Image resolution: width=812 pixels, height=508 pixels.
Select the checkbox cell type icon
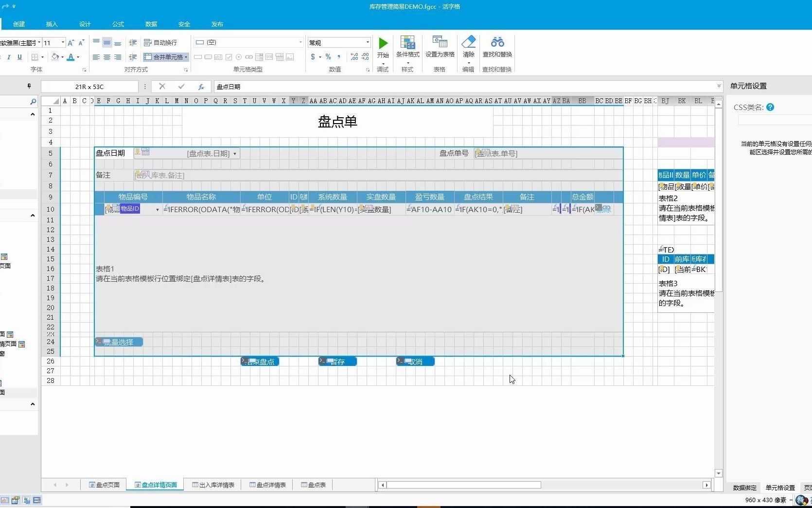pos(229,57)
